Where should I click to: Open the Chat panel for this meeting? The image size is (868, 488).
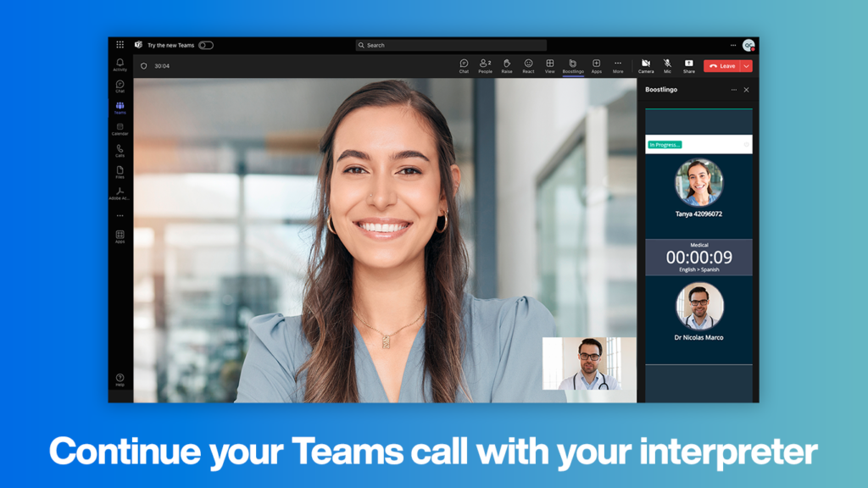coord(463,64)
